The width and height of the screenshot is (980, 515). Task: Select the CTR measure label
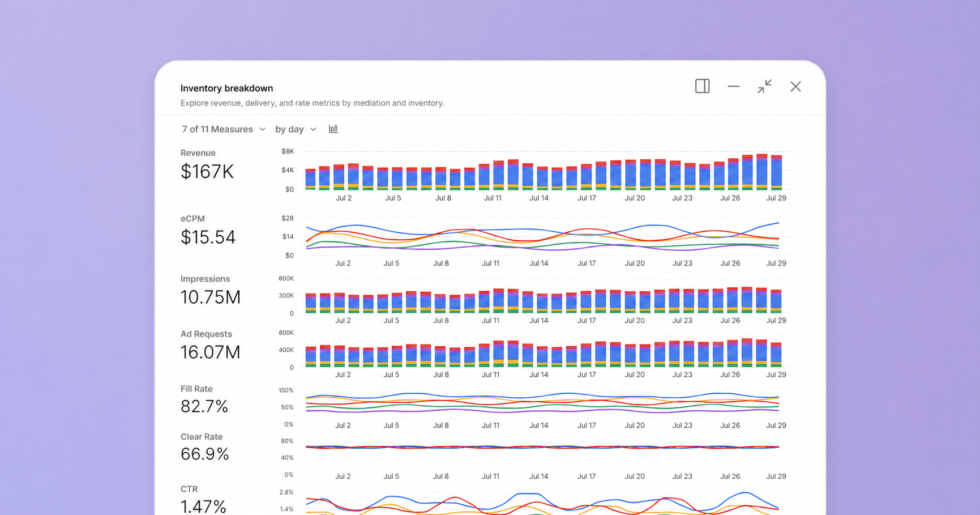tap(189, 489)
